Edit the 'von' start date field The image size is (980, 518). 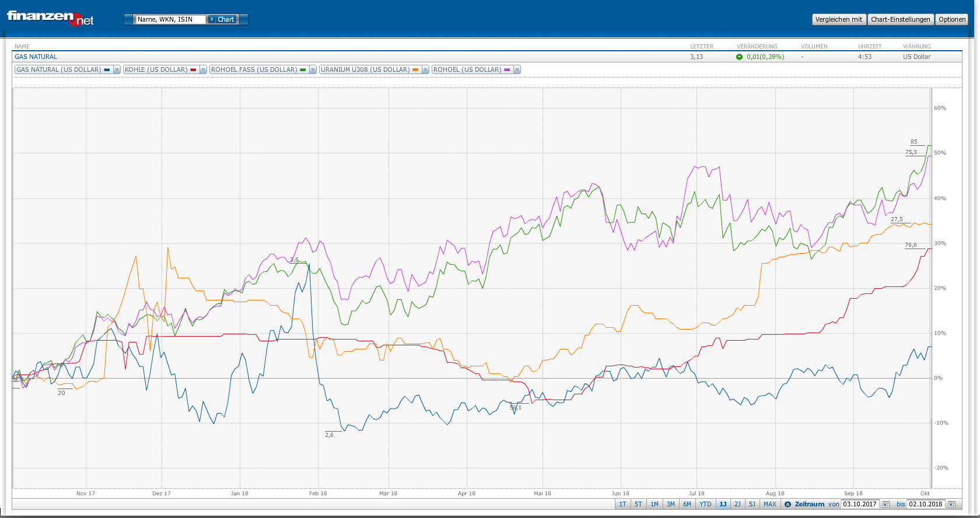click(860, 505)
